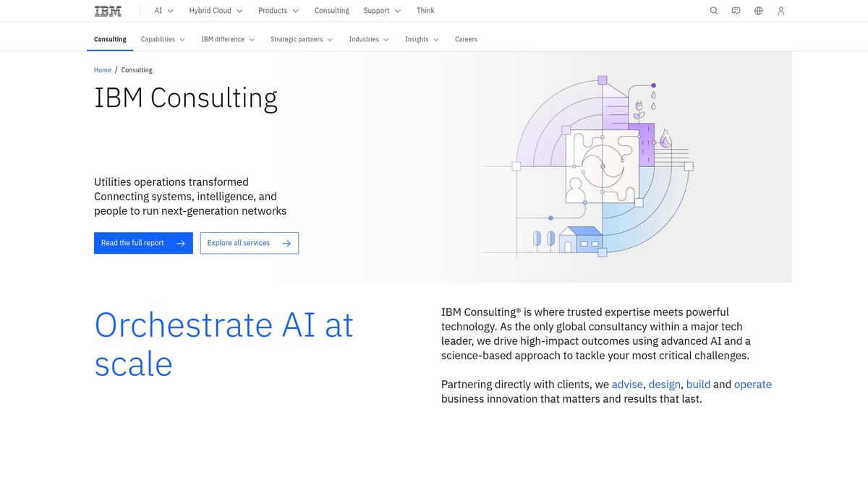Follow the operate link
The image size is (868, 488).
tap(753, 385)
